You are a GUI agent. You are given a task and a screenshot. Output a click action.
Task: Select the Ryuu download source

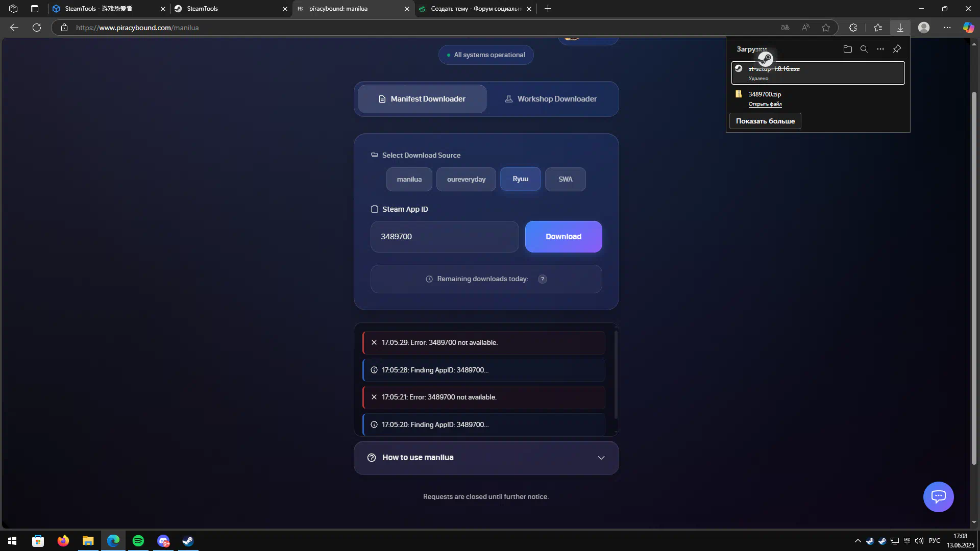520,179
